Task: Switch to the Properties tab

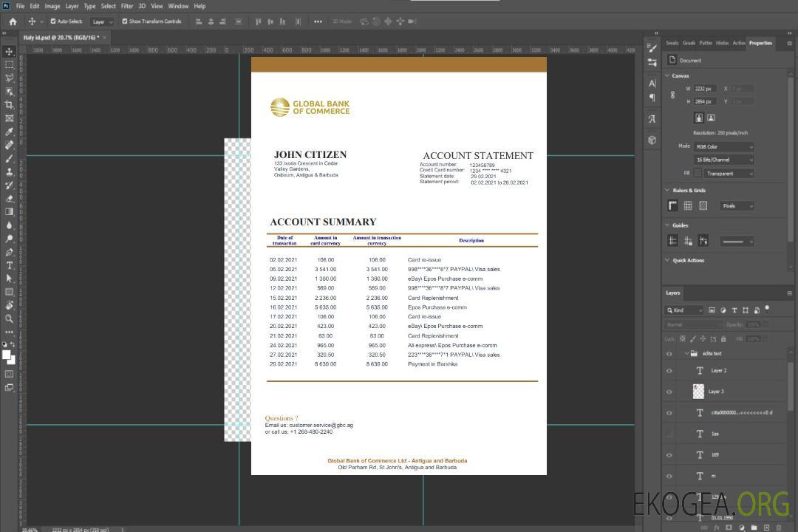Action: pyautogui.click(x=760, y=43)
